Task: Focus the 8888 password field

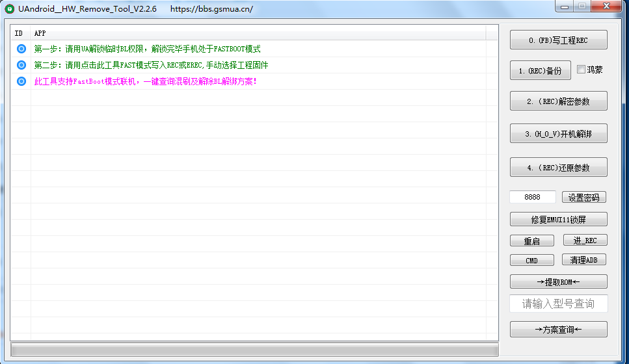Action: coord(533,197)
